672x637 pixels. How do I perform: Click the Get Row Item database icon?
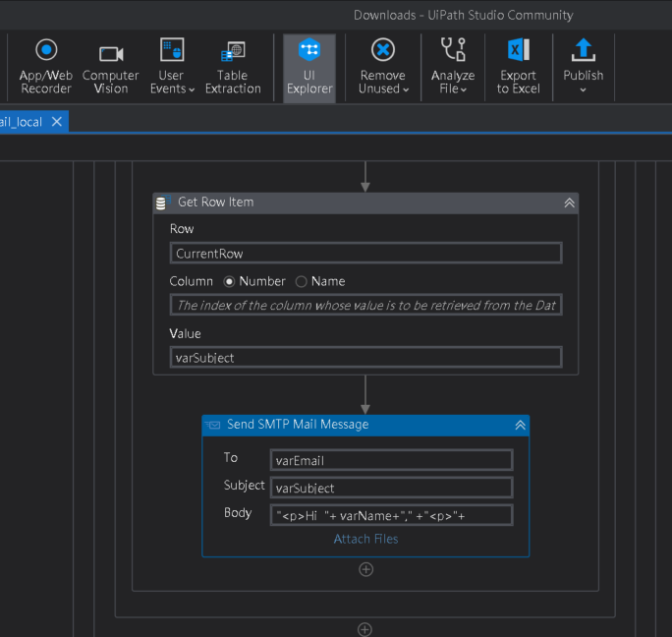[x=162, y=203]
